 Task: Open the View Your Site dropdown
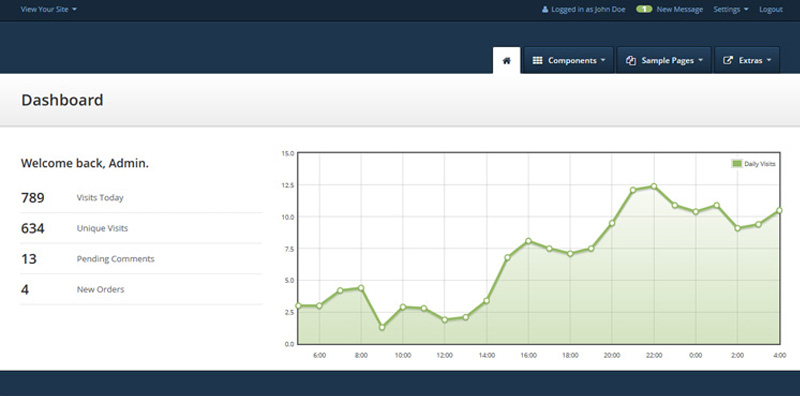pyautogui.click(x=48, y=9)
